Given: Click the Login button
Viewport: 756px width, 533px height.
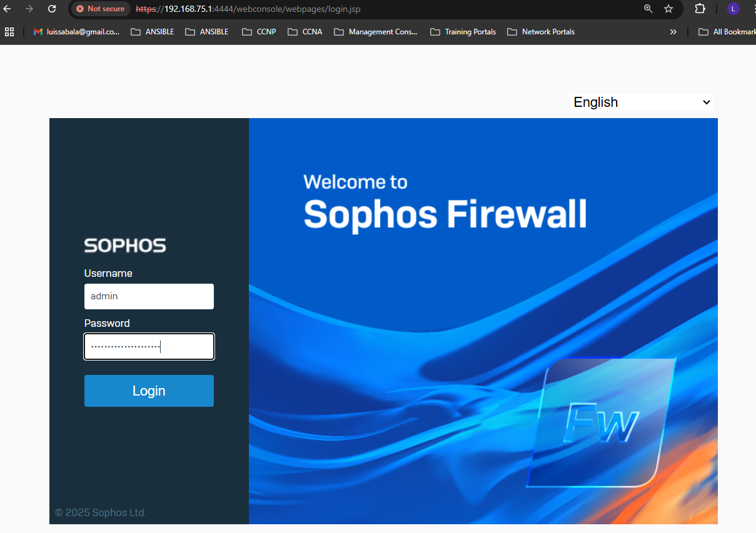Looking at the screenshot, I should point(149,391).
